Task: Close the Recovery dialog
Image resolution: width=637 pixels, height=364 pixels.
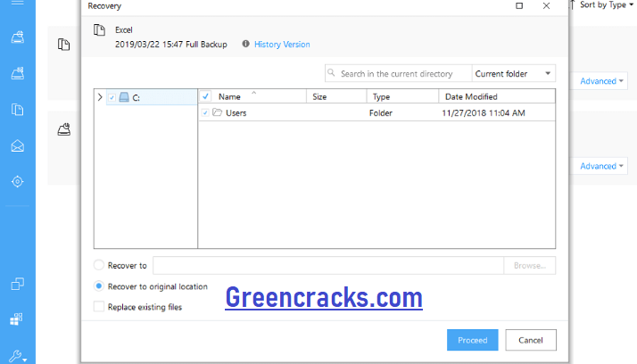Action: [546, 5]
